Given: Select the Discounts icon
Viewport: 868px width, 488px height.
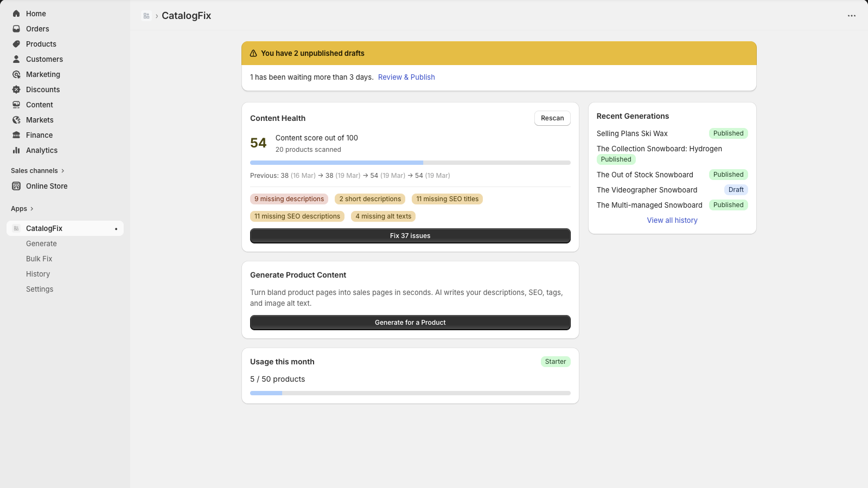Looking at the screenshot, I should [x=16, y=89].
